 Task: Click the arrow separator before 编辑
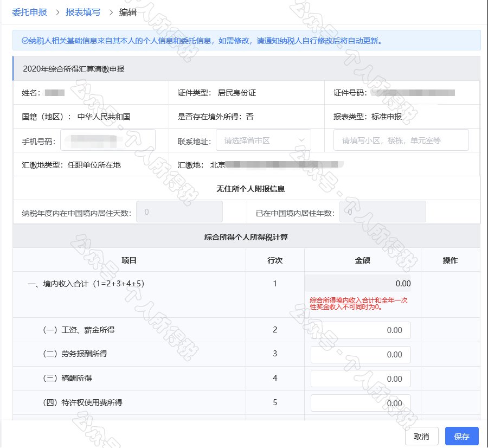(110, 12)
